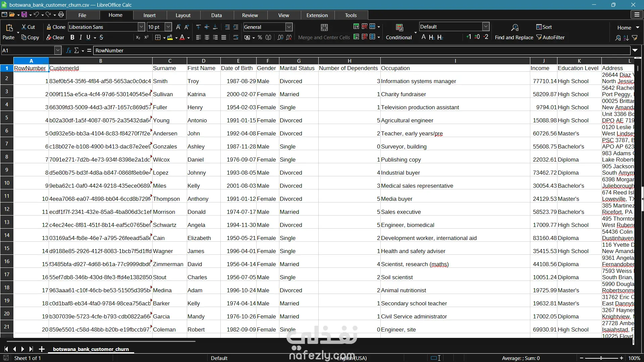Click the Open folder icon
Image resolution: width=644 pixels, height=362 pixels.
pyautogui.click(x=12, y=15)
